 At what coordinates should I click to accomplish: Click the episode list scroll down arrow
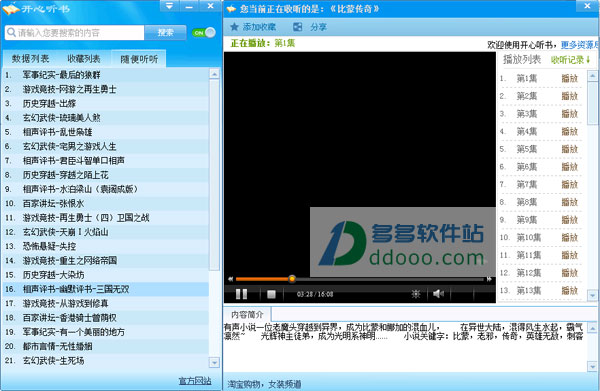tap(592, 295)
